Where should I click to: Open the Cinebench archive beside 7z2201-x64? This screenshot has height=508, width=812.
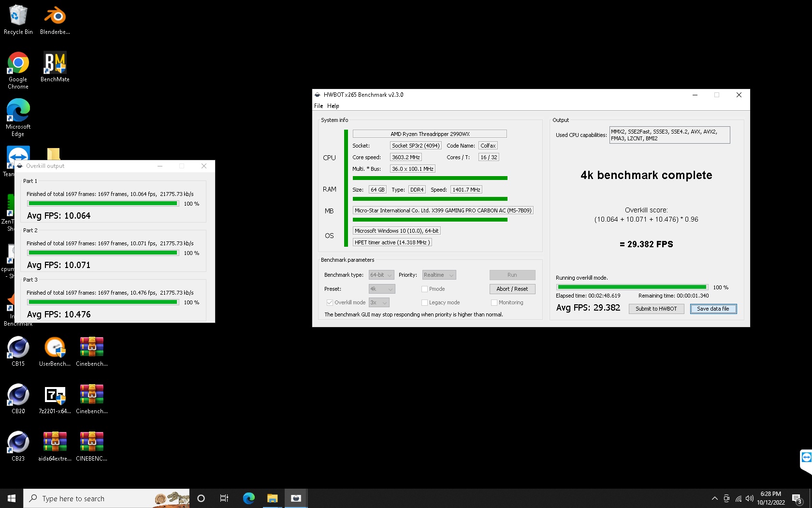click(92, 399)
